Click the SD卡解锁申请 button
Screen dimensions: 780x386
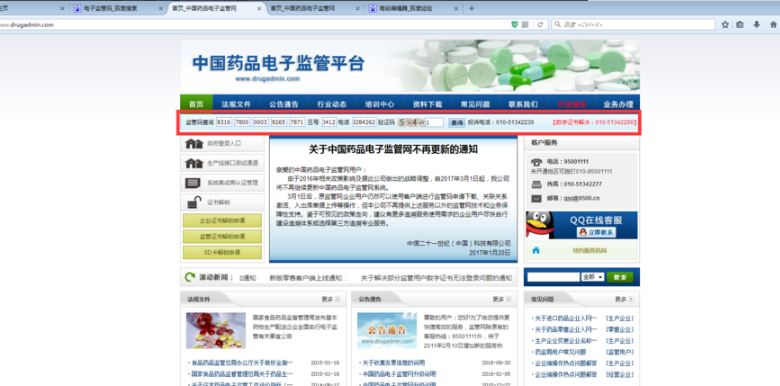click(222, 252)
